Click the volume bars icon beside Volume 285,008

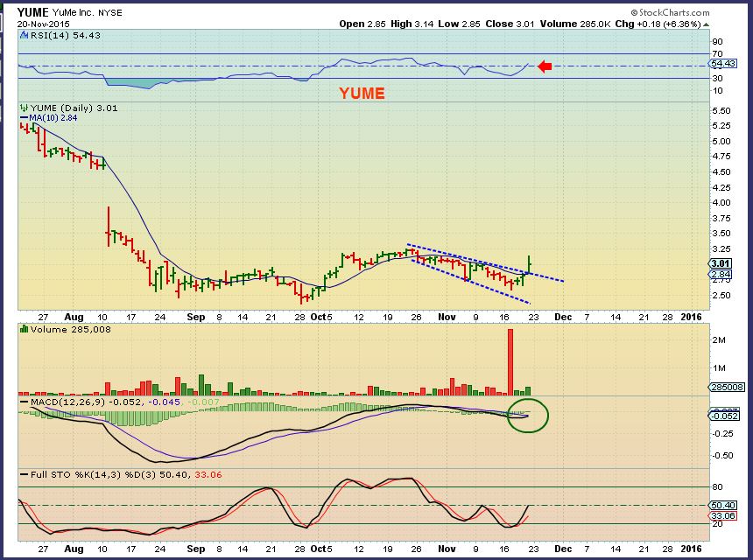[24, 329]
